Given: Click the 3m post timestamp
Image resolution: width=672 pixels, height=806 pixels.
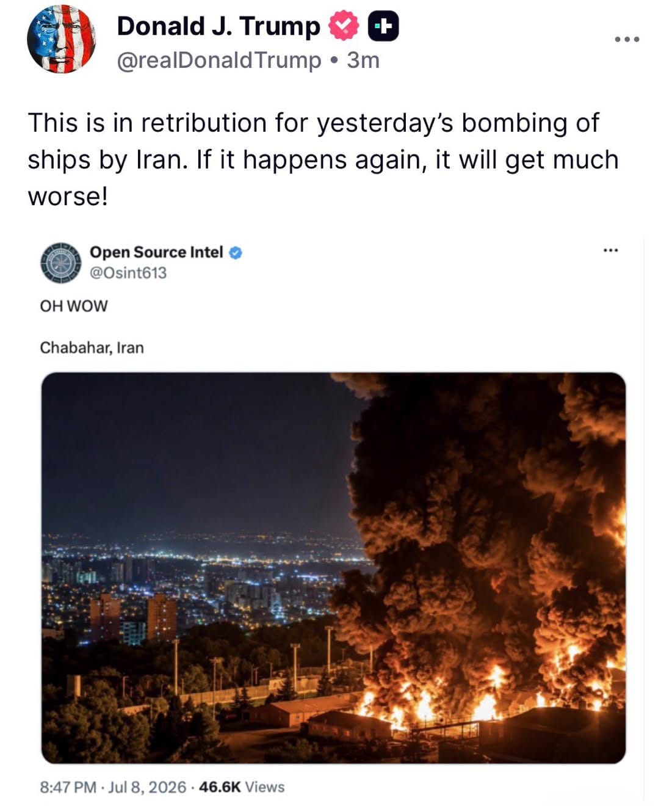Looking at the screenshot, I should click(363, 60).
